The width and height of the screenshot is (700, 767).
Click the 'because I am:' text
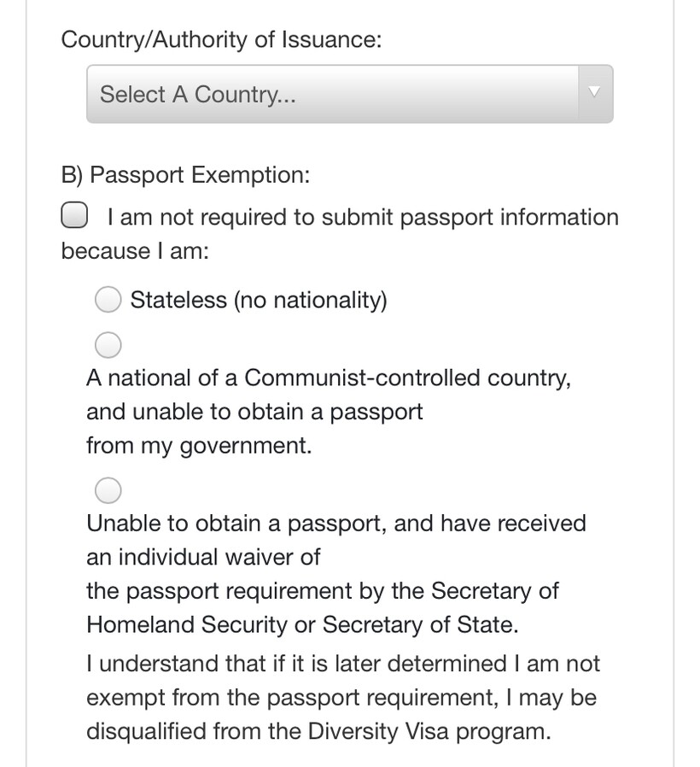[135, 251]
